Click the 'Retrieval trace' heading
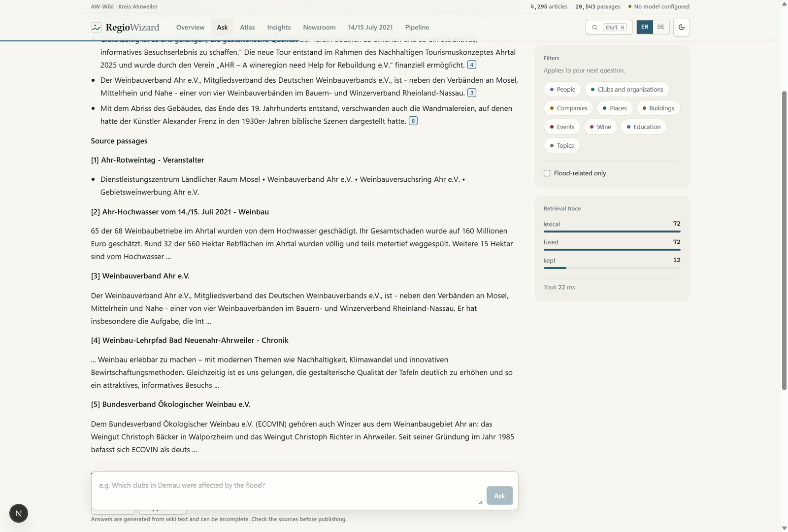This screenshot has height=532, width=788. tap(562, 208)
